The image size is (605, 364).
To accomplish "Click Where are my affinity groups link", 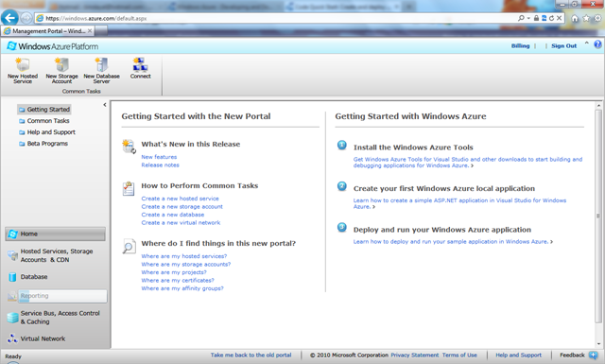I will coord(182,288).
